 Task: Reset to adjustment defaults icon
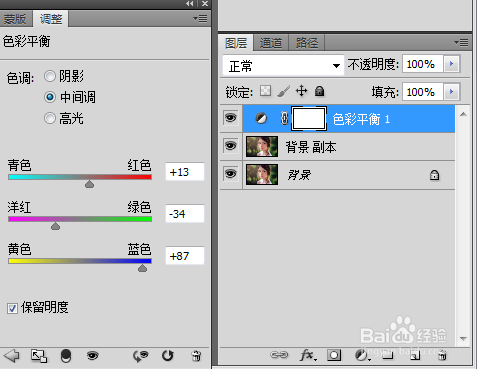pyautogui.click(x=168, y=356)
